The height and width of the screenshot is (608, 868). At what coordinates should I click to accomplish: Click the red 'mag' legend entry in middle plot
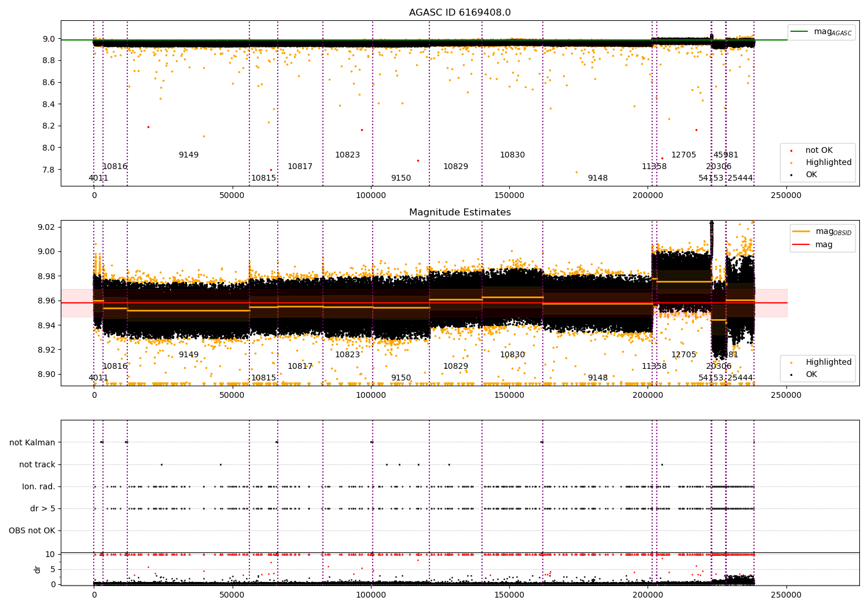click(x=823, y=244)
